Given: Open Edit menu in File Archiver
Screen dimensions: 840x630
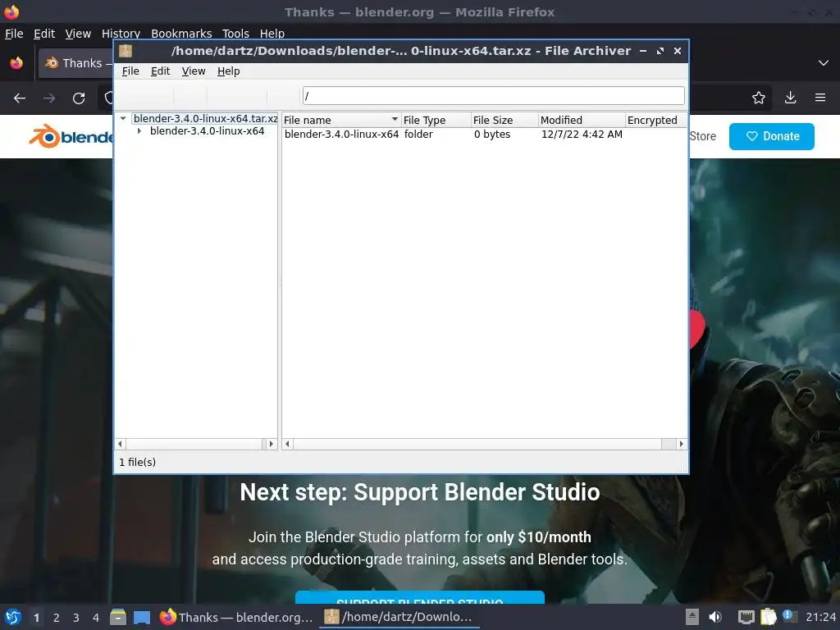Looking at the screenshot, I should [x=160, y=71].
